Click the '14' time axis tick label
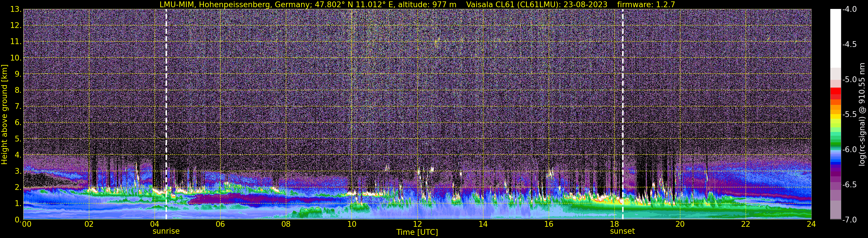868x238 pixels. click(483, 224)
